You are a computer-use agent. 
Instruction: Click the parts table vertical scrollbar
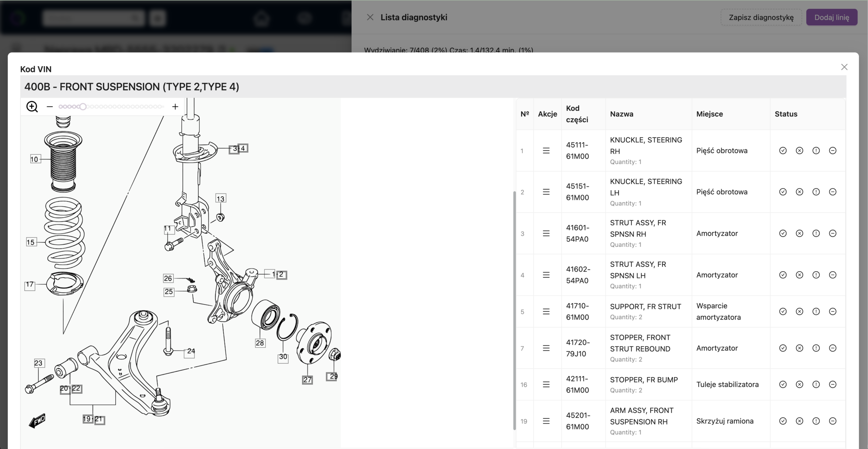click(x=515, y=311)
